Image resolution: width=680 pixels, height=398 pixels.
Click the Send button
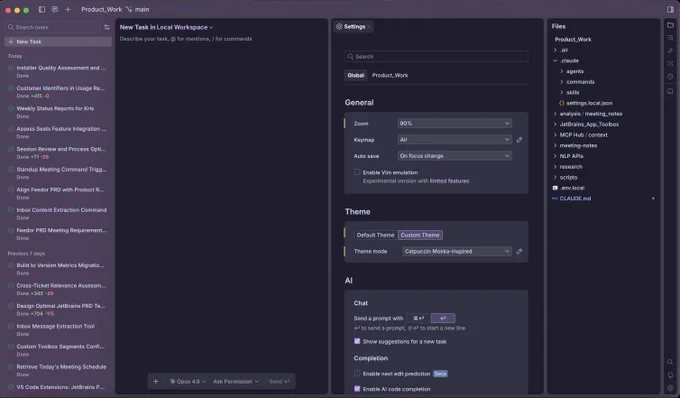click(279, 382)
